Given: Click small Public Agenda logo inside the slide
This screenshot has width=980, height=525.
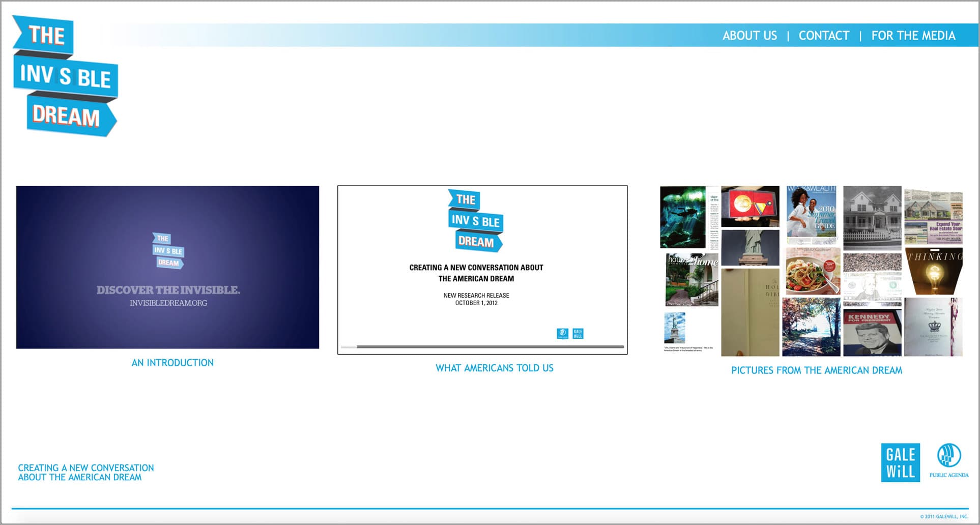Looking at the screenshot, I should coord(562,334).
